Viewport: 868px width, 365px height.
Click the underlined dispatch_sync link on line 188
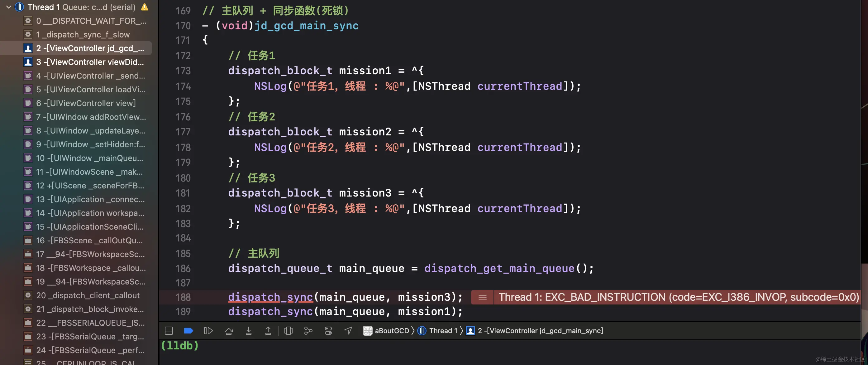pyautogui.click(x=270, y=297)
